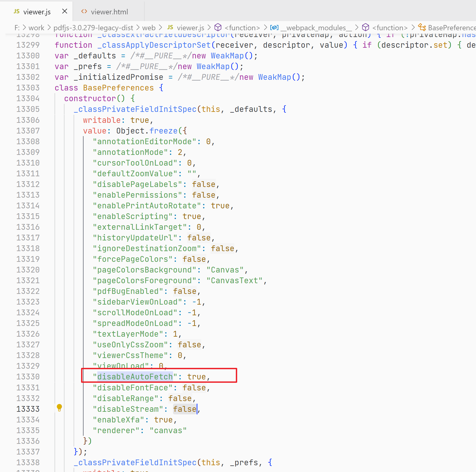Click the JS file icon on viewer.js tab
Screen dimensions: 476x472
pos(16,11)
